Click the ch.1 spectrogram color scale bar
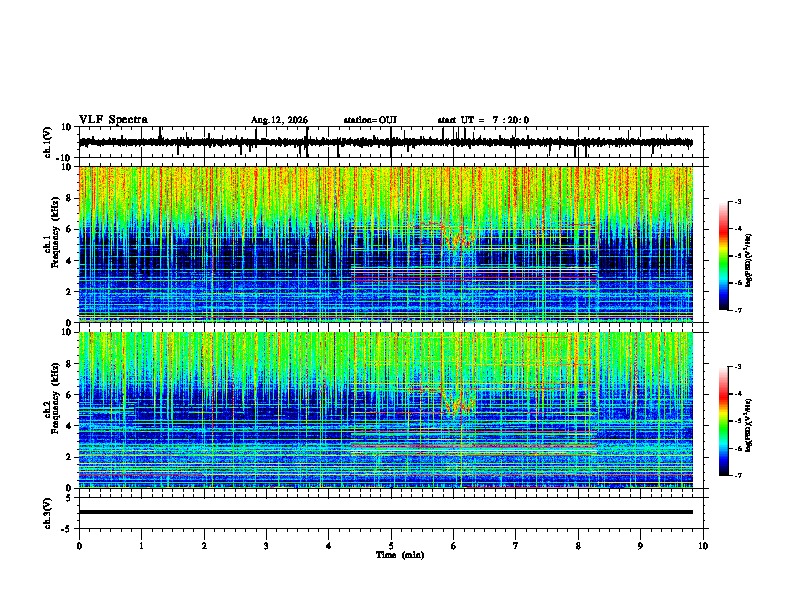This screenshot has width=792, height=612. (x=724, y=256)
